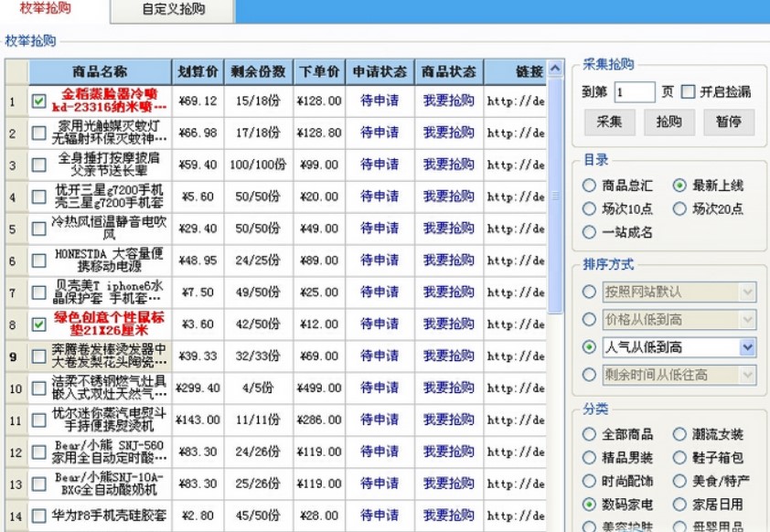Click the page number input field
Screen dimensions: 770x532
point(635,92)
